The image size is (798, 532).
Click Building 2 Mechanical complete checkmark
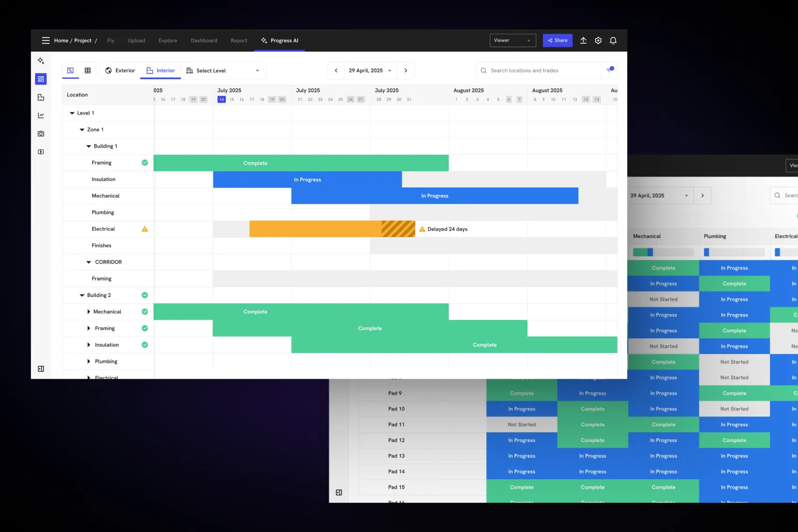(145, 312)
